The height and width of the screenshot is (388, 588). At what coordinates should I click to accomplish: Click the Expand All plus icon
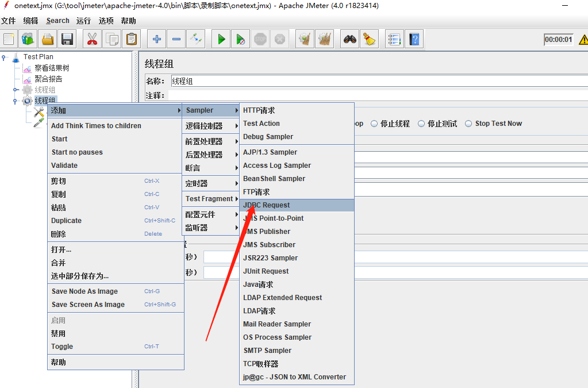pyautogui.click(x=157, y=39)
